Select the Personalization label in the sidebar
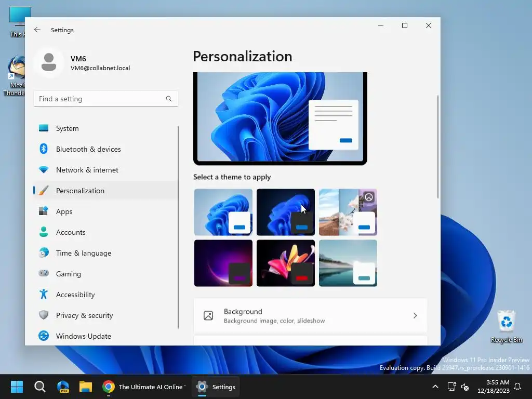The height and width of the screenshot is (399, 532). pyautogui.click(x=80, y=191)
